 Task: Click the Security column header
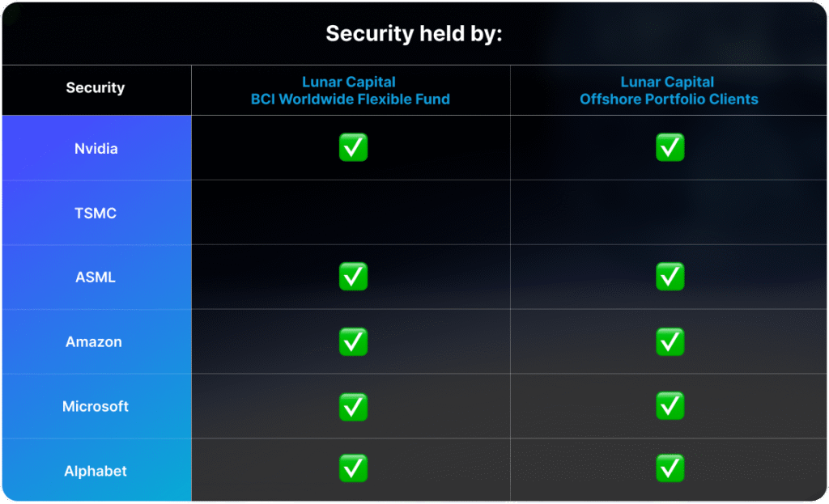pyautogui.click(x=96, y=87)
